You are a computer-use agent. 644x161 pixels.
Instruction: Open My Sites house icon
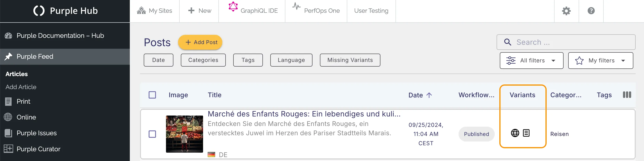141,10
